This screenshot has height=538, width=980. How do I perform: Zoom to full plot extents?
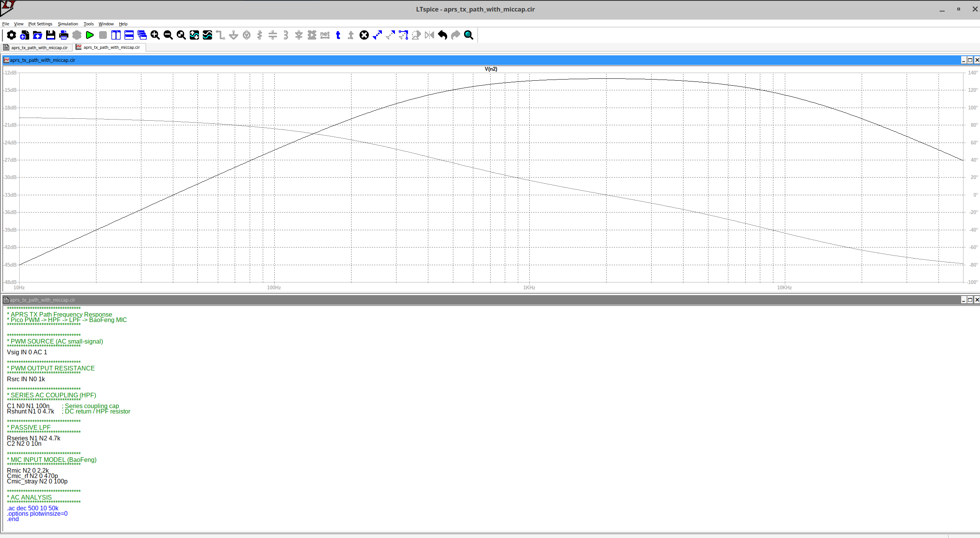pyautogui.click(x=181, y=35)
